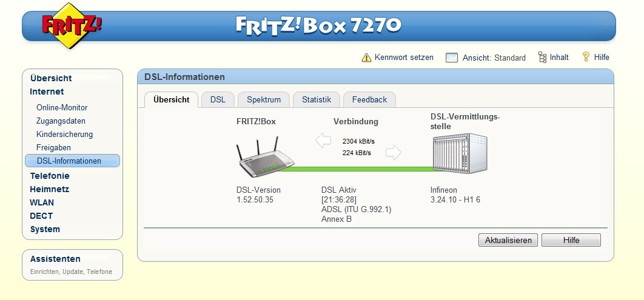Click the 224 kBit/s upstream value
This screenshot has width=644, height=300.
357,153
